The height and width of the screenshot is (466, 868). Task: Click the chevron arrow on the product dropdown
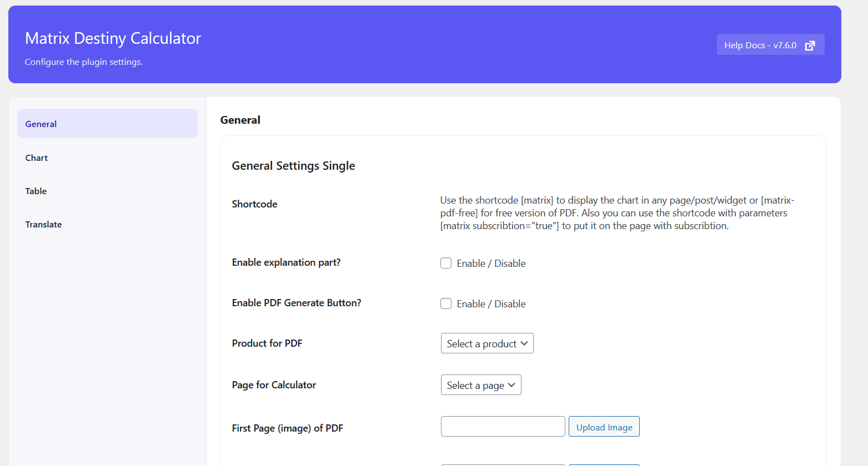(524, 343)
